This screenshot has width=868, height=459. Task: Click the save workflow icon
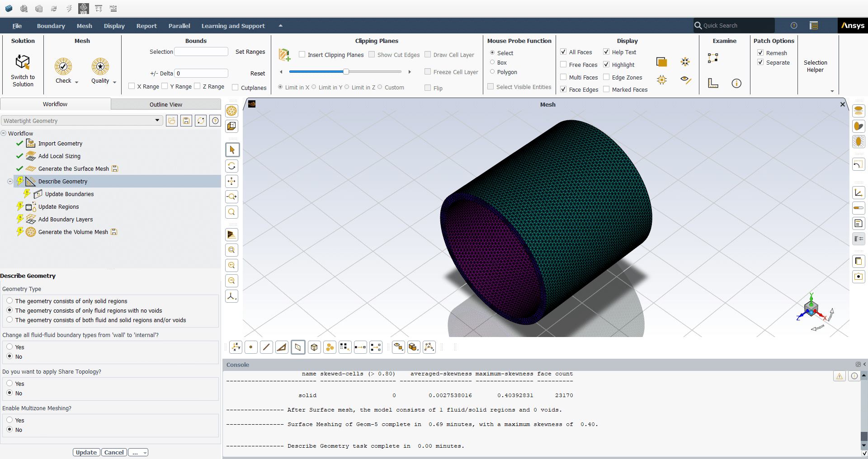186,121
